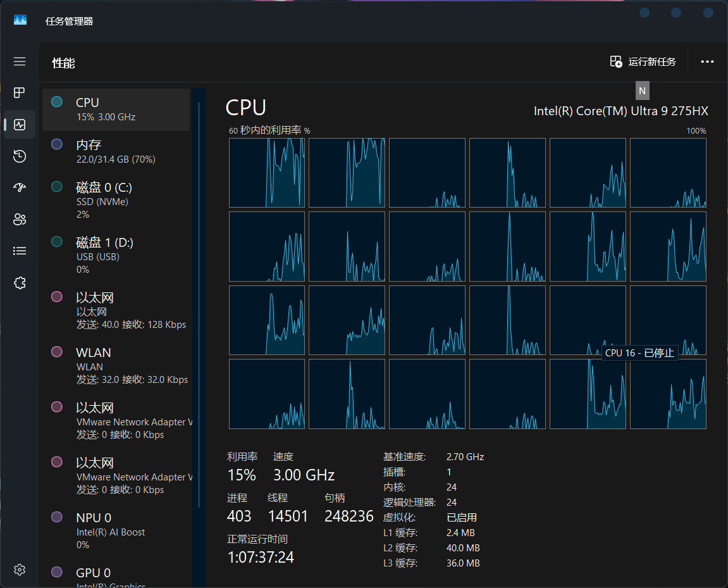728x588 pixels.
Task: Select the Performance page icon
Action: [x=20, y=125]
